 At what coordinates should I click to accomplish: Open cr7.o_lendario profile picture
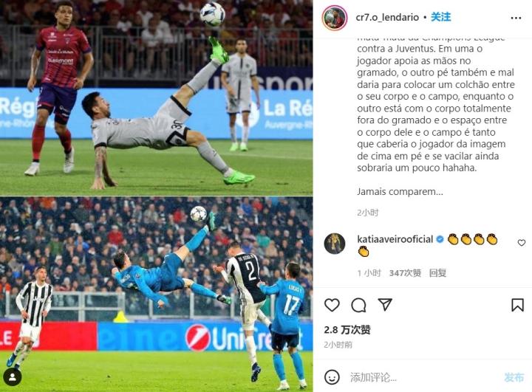tap(335, 18)
